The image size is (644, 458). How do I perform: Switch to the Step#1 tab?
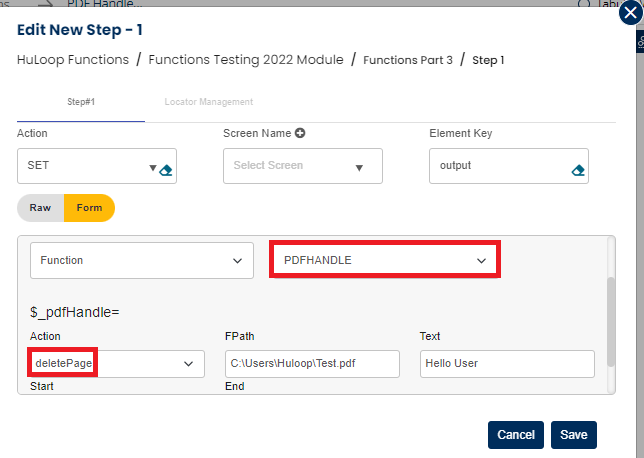[81, 102]
